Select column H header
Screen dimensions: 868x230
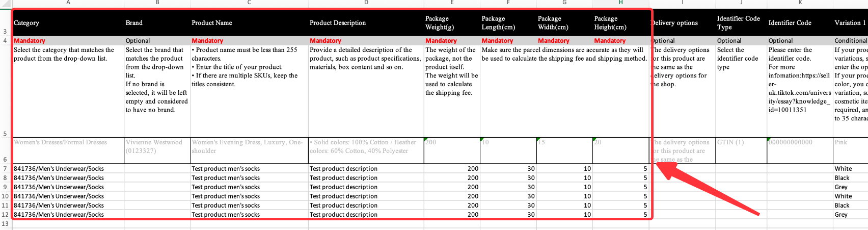[x=620, y=3]
